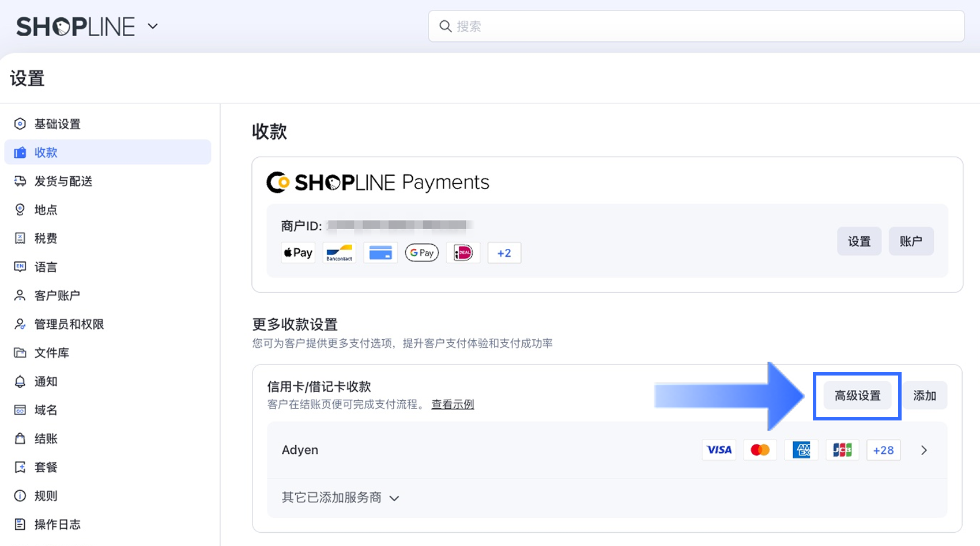Click the blue credit card icon

(x=380, y=253)
